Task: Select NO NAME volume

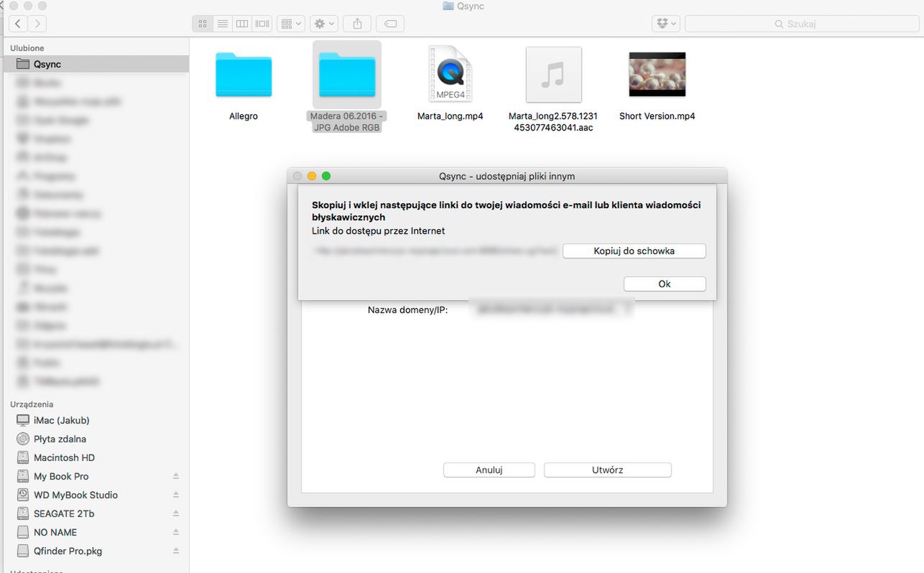Action: click(96, 532)
